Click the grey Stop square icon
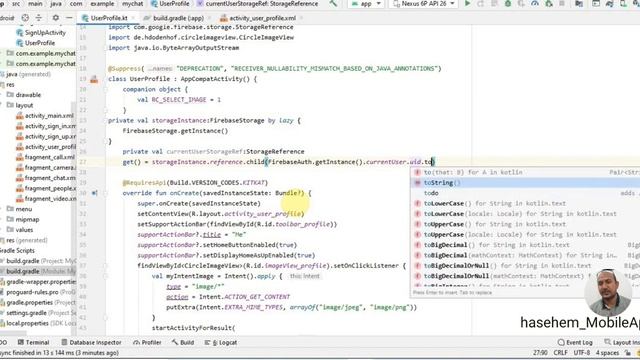Image resolution: width=640 pixels, height=360 pixels. click(562, 4)
